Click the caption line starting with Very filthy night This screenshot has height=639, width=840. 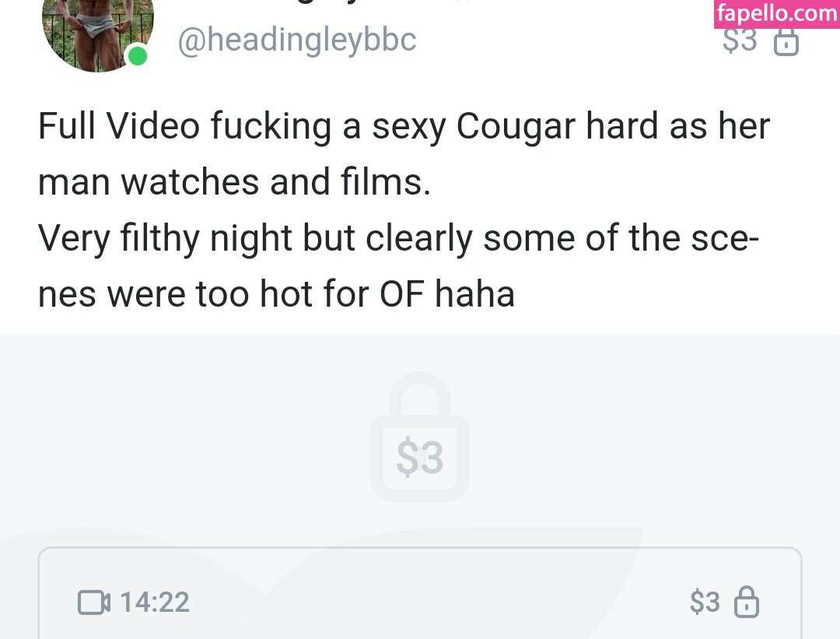(398, 237)
